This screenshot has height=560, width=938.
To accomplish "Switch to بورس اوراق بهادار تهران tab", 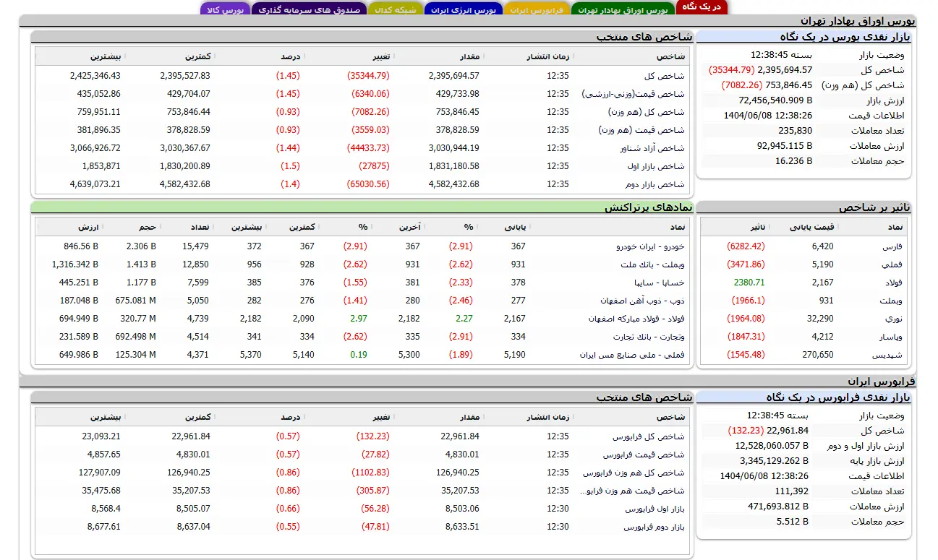I will [x=623, y=10].
